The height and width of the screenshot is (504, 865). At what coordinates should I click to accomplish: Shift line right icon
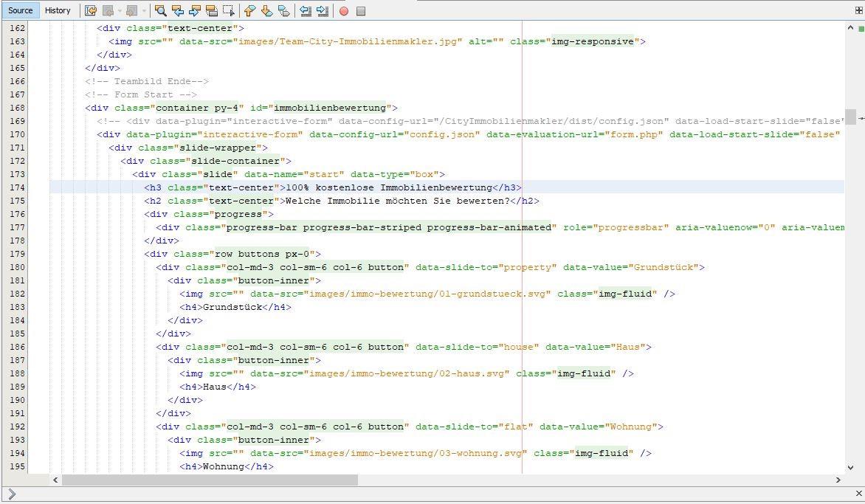323,11
